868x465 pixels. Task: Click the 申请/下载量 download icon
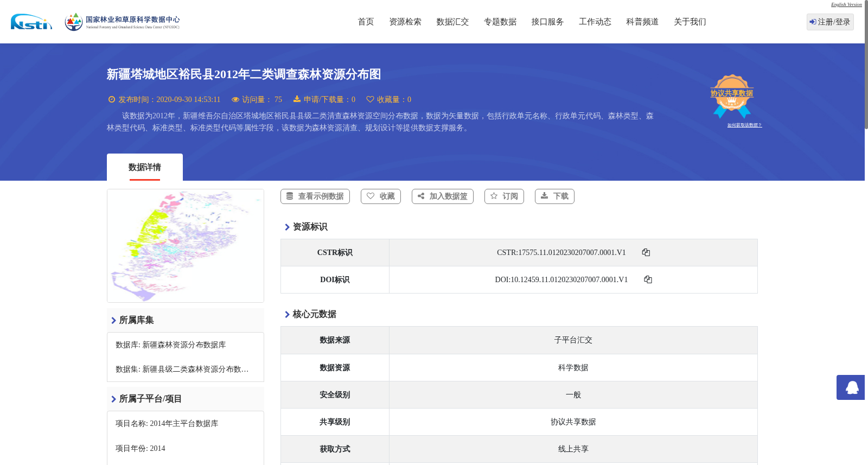297,99
